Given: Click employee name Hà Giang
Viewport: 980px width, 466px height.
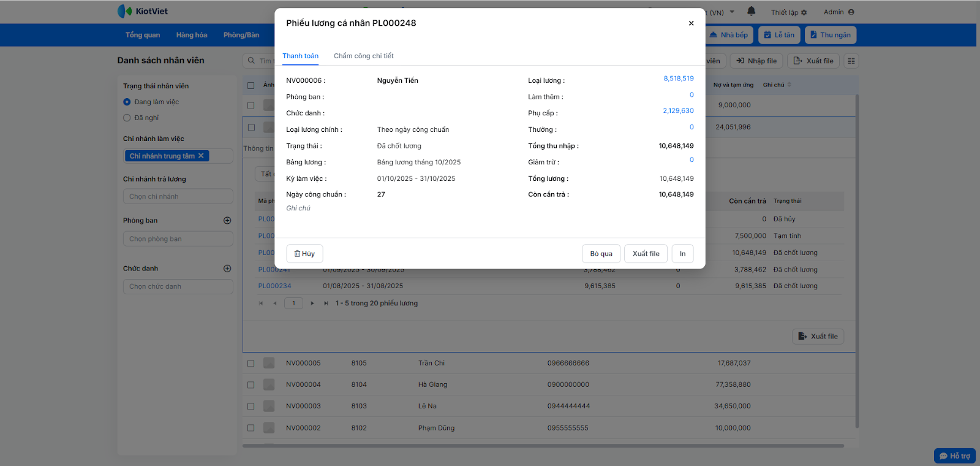Looking at the screenshot, I should [432, 385].
